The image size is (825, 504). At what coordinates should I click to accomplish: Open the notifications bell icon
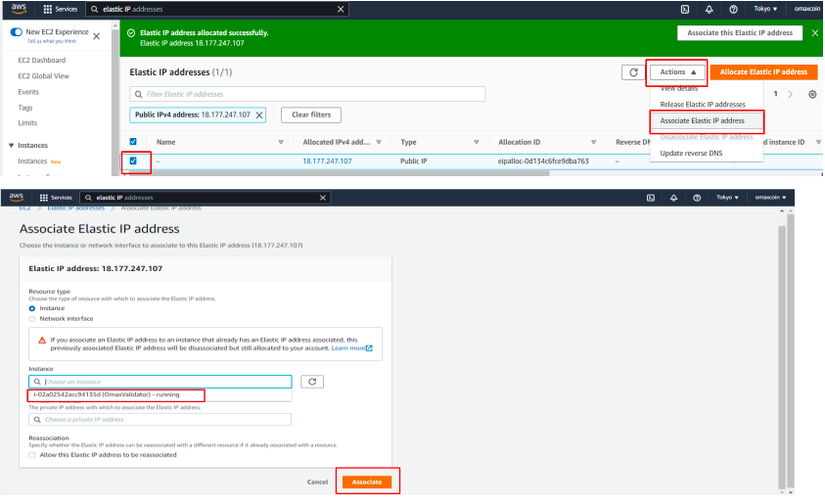coord(706,9)
